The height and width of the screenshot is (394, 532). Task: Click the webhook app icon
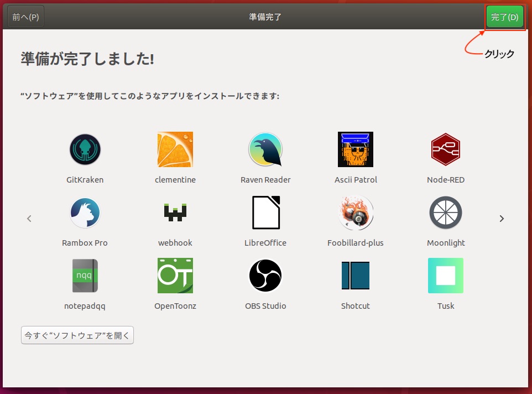pyautogui.click(x=175, y=212)
